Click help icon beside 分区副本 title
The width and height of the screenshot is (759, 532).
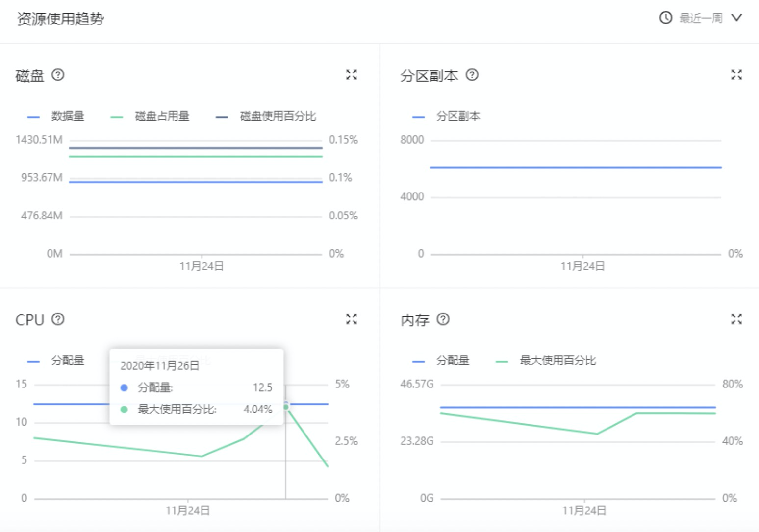pyautogui.click(x=472, y=75)
